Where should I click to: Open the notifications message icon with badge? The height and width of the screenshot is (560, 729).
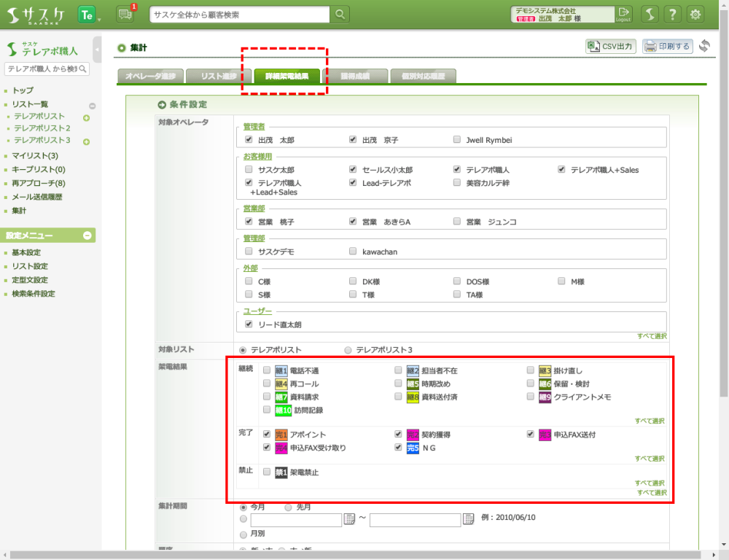(x=125, y=15)
